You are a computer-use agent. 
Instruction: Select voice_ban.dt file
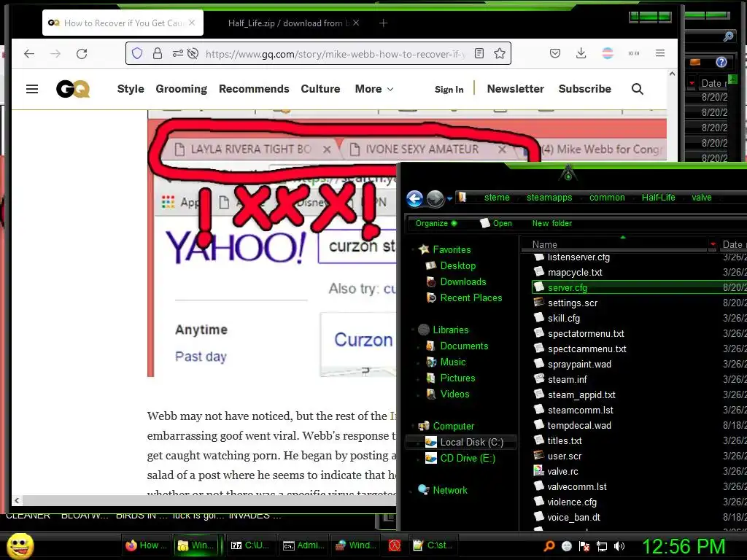tap(573, 517)
